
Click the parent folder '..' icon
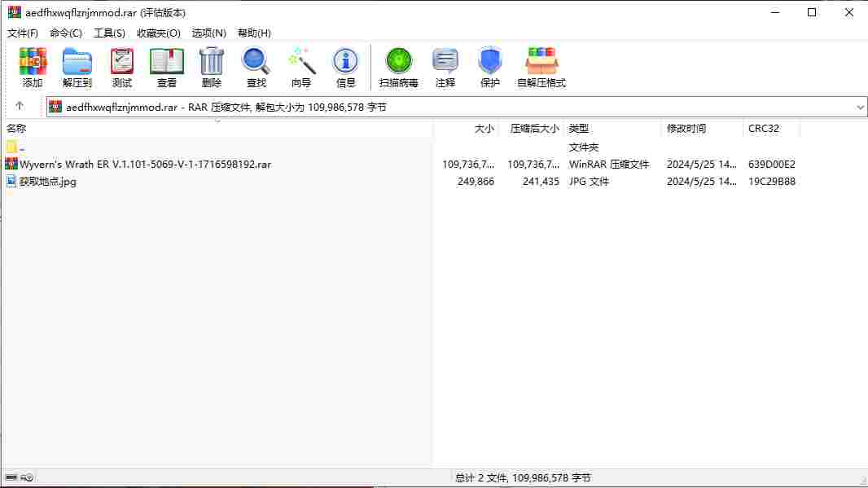(x=11, y=147)
